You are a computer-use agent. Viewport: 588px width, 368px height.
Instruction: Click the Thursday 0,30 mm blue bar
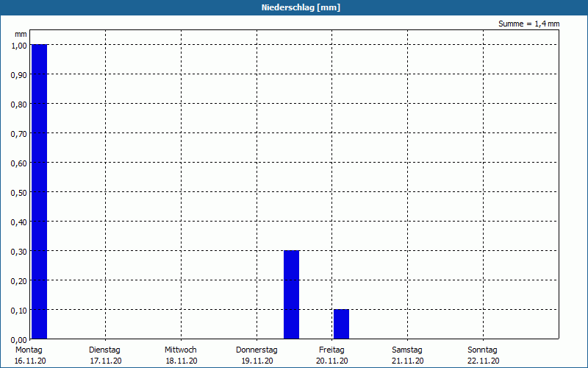click(291, 295)
